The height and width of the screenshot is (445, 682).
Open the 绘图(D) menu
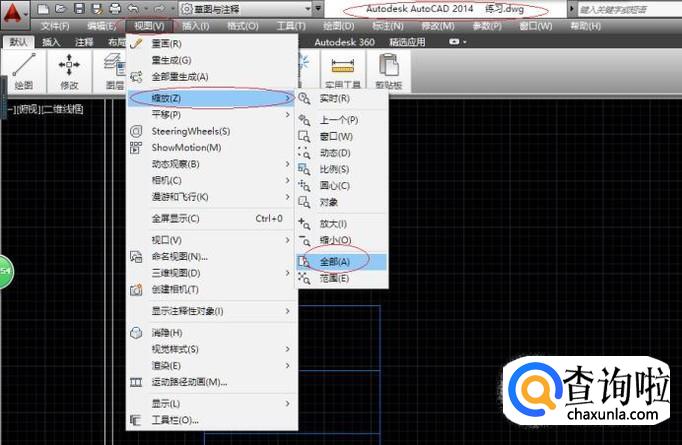(338, 26)
